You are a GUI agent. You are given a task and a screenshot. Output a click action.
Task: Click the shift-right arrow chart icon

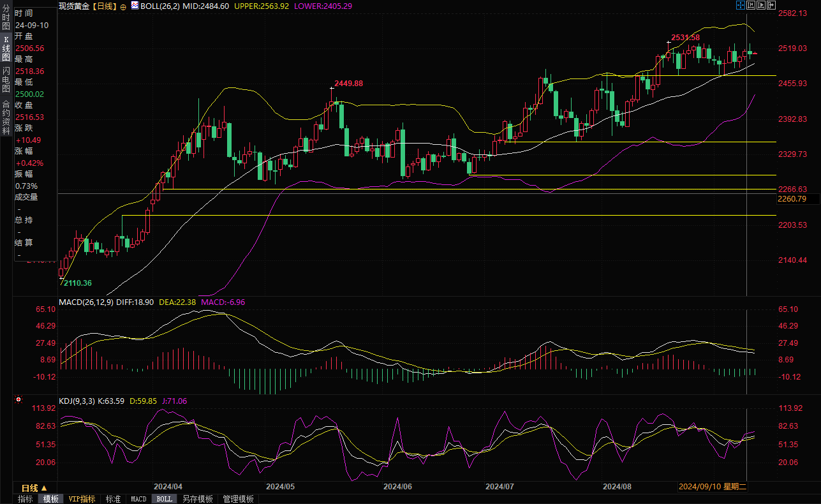771,6
